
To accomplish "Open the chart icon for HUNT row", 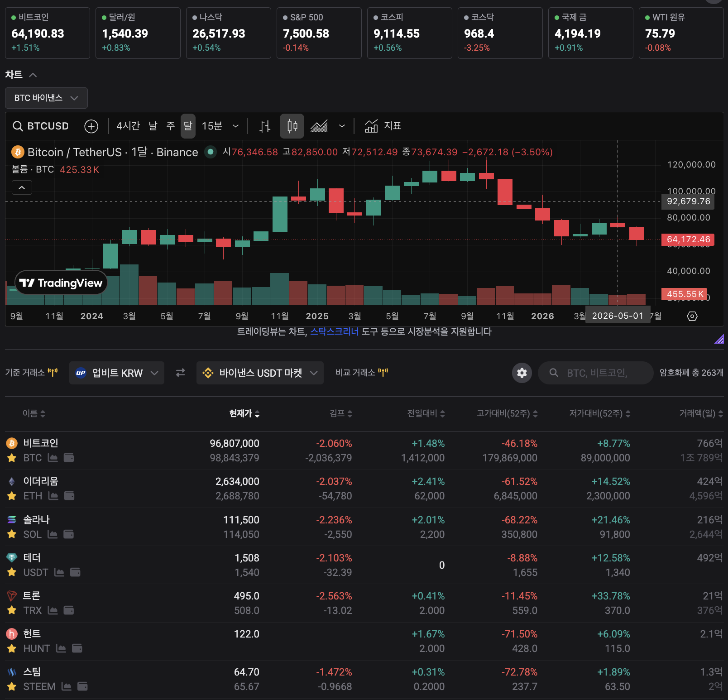I will pos(61,648).
